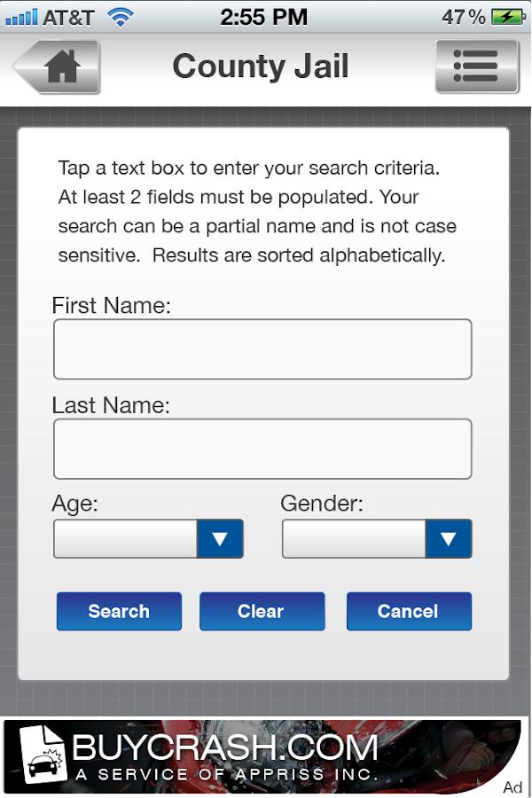Tap the Wi-Fi signal icon
Image resolution: width=532 pixels, height=798 pixels.
click(119, 16)
